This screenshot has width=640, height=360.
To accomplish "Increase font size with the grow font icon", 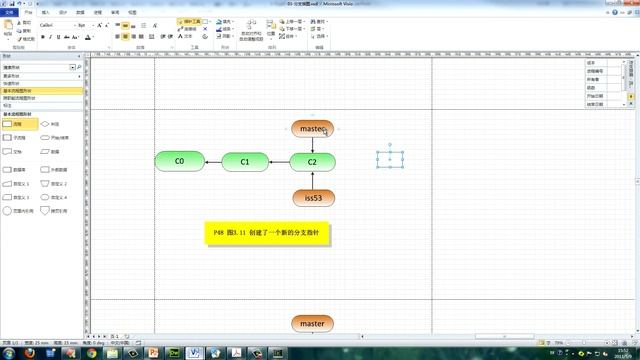I will pyautogui.click(x=99, y=25).
